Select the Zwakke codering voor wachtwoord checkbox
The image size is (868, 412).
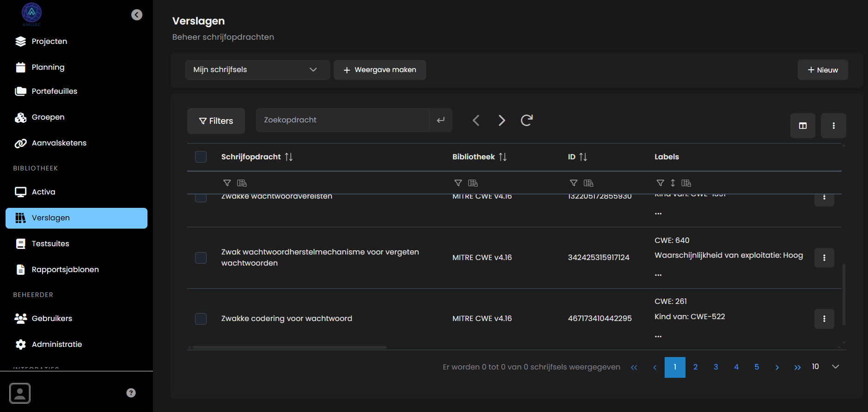tap(201, 319)
